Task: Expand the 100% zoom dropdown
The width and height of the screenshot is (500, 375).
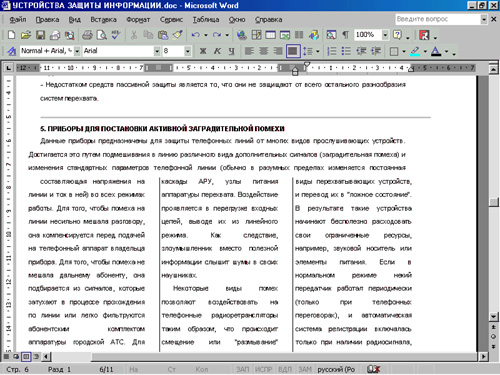Action: 385,35
